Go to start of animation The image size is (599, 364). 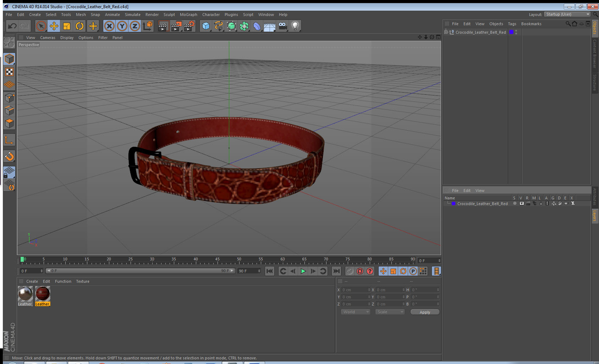click(270, 271)
